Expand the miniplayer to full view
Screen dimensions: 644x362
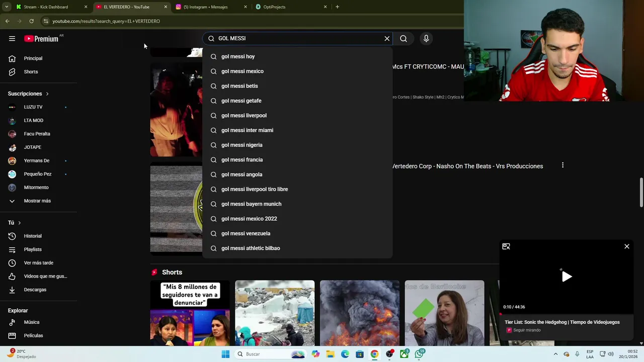click(506, 246)
